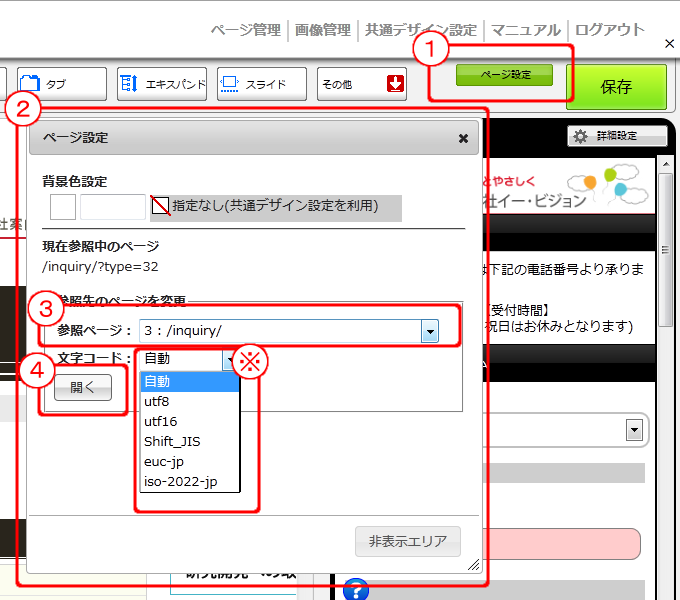
Task: Select the 指定なし red slash icon
Action: click(x=160, y=206)
